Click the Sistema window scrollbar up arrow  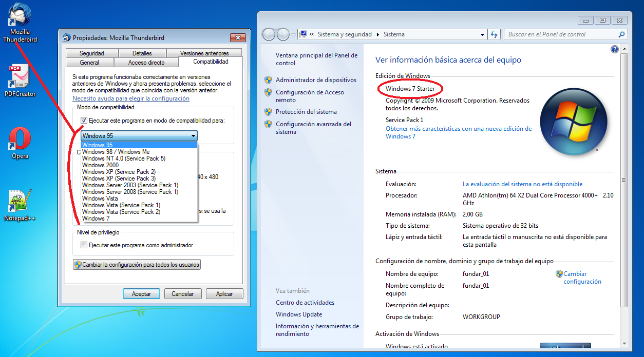point(624,49)
